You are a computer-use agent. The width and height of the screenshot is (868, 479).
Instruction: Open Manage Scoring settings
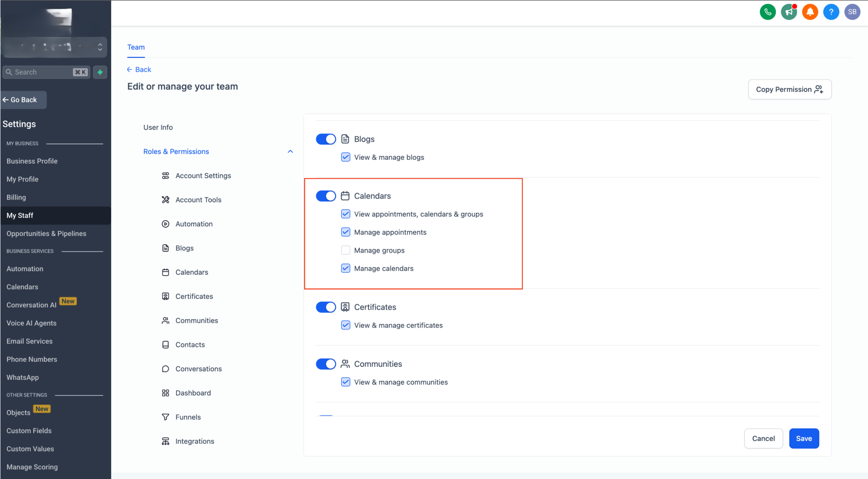[32, 467]
